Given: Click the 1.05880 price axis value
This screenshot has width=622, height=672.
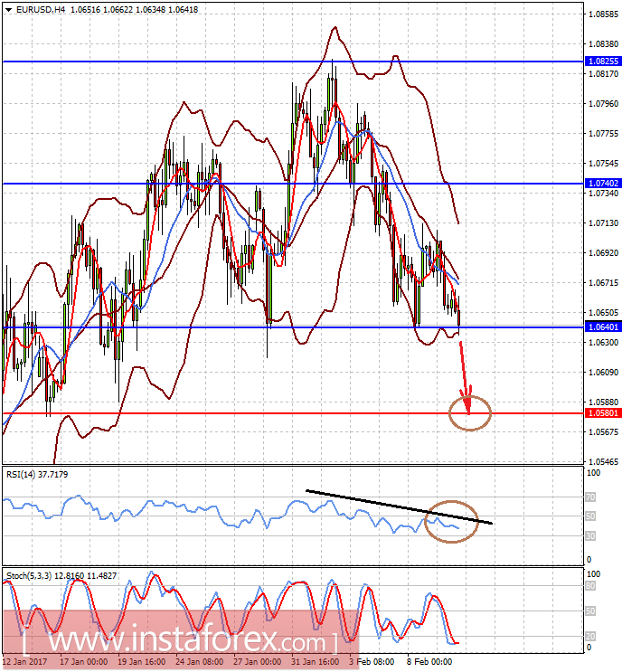Looking at the screenshot, I should coord(604,402).
